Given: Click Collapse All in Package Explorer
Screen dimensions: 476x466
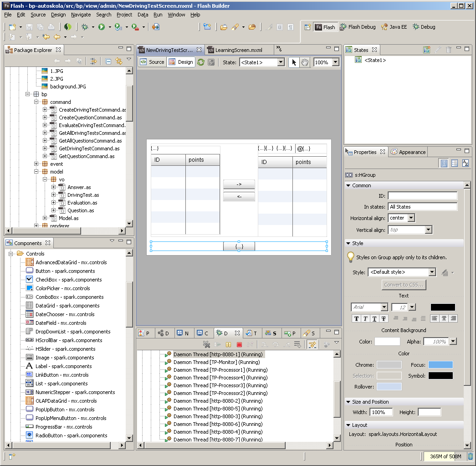Looking at the screenshot, I should click(108, 61).
